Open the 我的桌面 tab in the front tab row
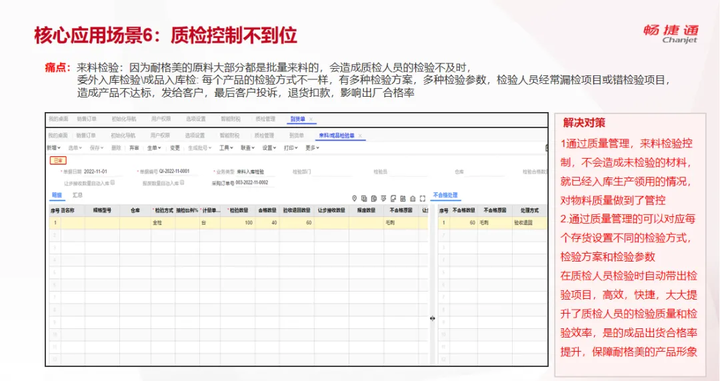The width and height of the screenshot is (720, 381). [57, 135]
